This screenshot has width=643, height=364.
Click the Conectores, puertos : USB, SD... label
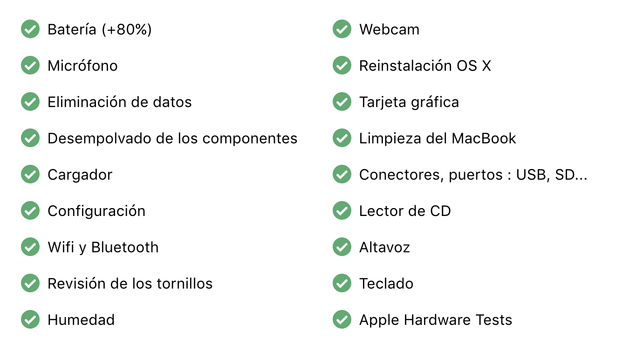473,175
